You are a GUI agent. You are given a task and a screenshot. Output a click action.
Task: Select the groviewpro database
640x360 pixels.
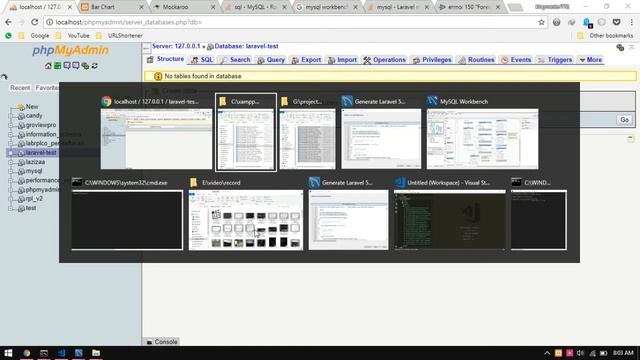(41, 125)
